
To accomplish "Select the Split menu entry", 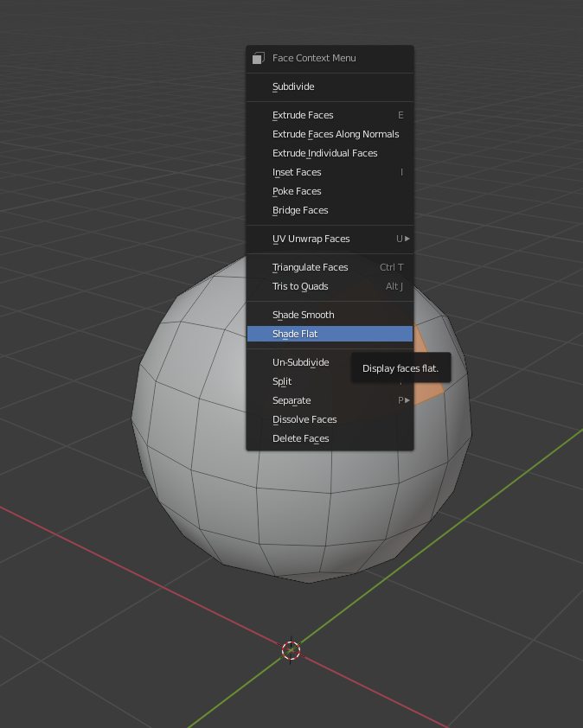I will coord(330,381).
